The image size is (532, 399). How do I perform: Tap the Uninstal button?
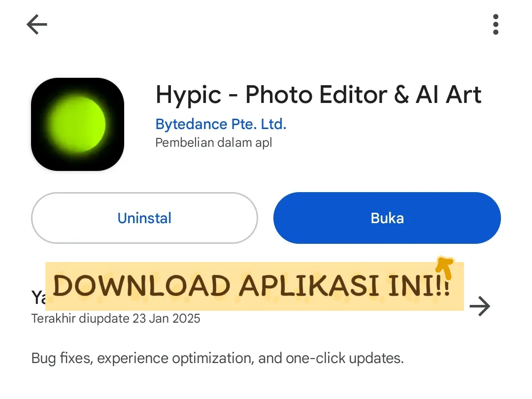click(x=144, y=218)
